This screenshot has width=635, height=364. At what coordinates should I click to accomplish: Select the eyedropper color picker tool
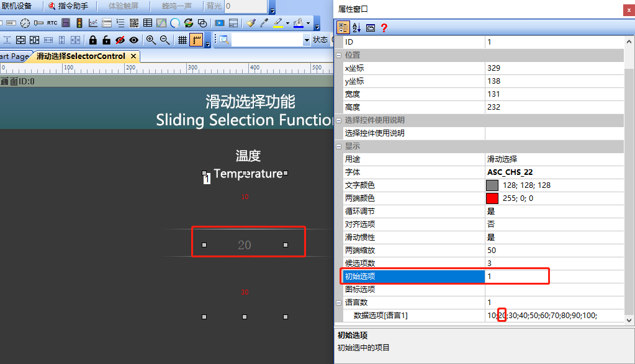[x=264, y=23]
